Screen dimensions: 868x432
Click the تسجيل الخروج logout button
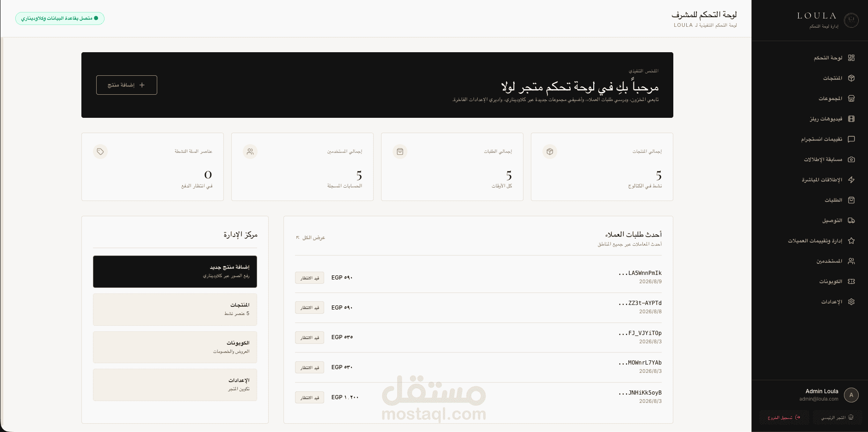[784, 417]
